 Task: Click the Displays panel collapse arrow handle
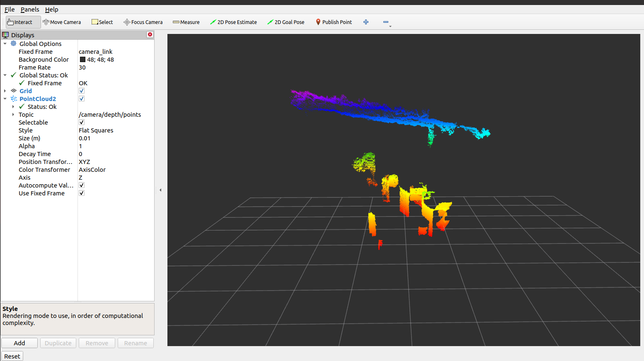160,190
